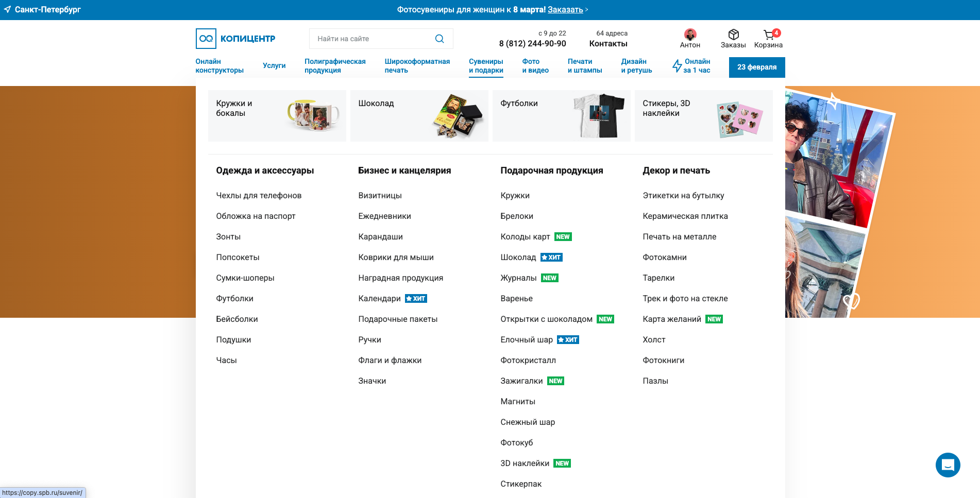The image size is (980, 498).
Task: Open the Заказы box icon
Action: (x=733, y=35)
